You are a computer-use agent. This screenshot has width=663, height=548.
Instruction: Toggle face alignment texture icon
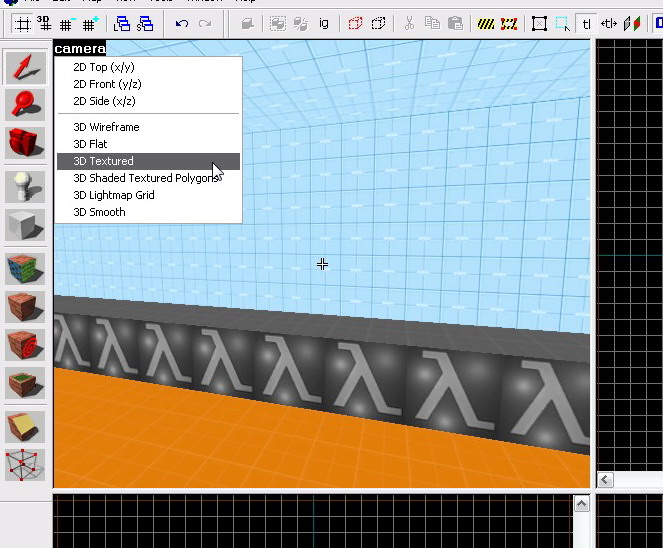click(632, 24)
